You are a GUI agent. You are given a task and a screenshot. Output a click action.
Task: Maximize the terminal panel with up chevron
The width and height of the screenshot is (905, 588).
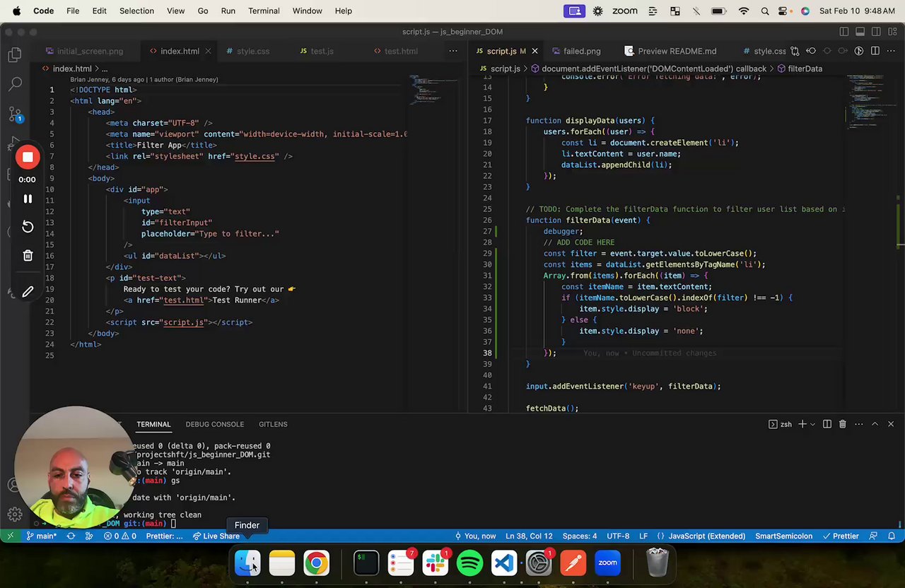pyautogui.click(x=875, y=424)
